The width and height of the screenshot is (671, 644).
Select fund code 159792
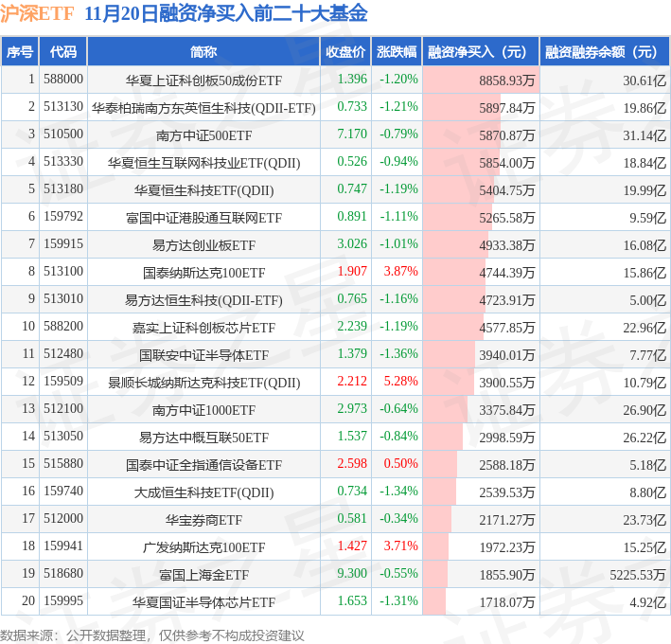pyautogui.click(x=63, y=216)
